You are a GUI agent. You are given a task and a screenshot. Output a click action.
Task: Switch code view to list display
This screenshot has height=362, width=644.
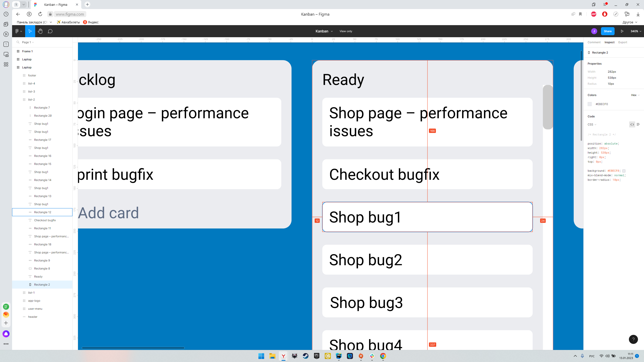638,124
